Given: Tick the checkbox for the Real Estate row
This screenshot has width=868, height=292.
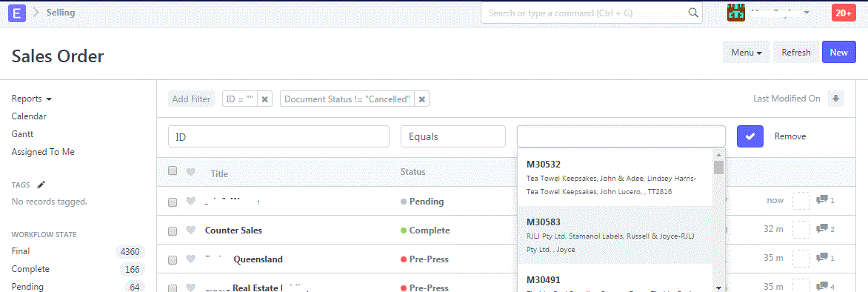Looking at the screenshot, I should (173, 288).
